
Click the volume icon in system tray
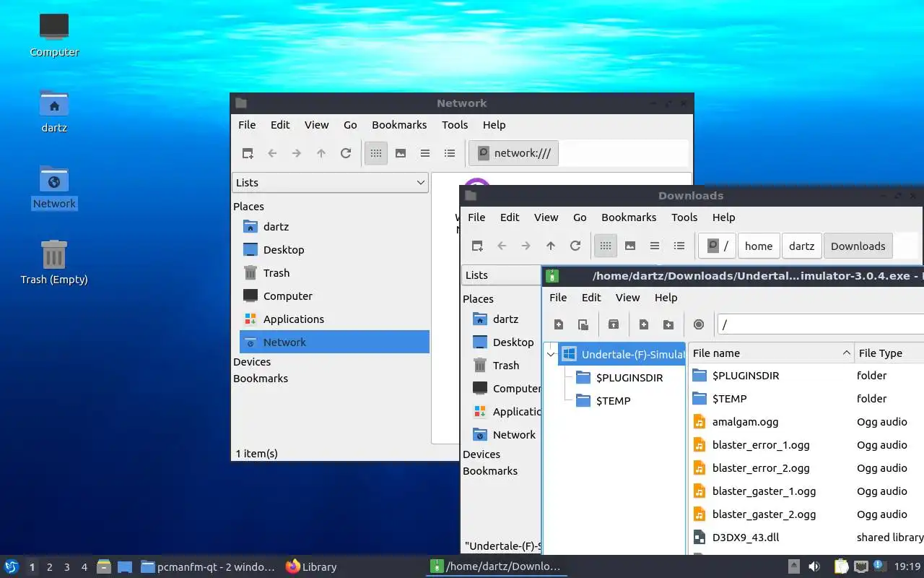[x=814, y=566]
